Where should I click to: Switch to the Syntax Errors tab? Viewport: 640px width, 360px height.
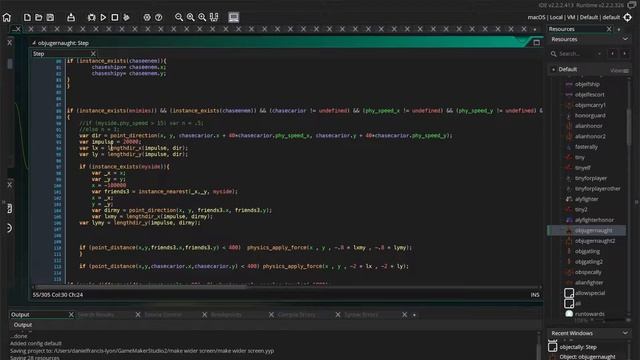tap(361, 315)
